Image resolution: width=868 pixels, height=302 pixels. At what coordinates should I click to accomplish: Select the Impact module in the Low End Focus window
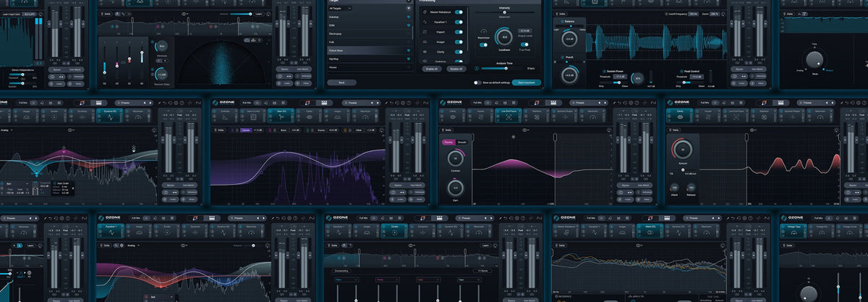(x=480, y=116)
